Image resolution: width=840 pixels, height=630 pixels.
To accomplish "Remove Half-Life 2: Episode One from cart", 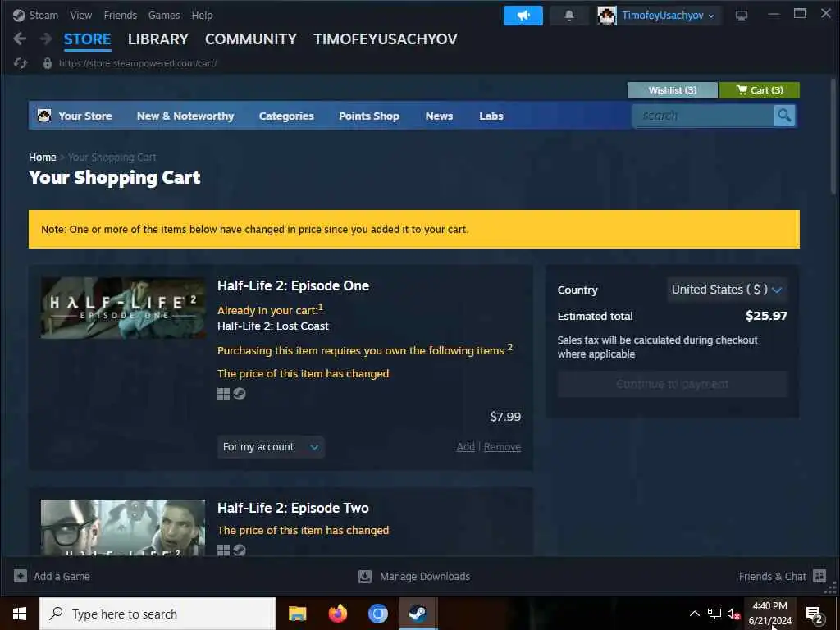I will tap(502, 447).
